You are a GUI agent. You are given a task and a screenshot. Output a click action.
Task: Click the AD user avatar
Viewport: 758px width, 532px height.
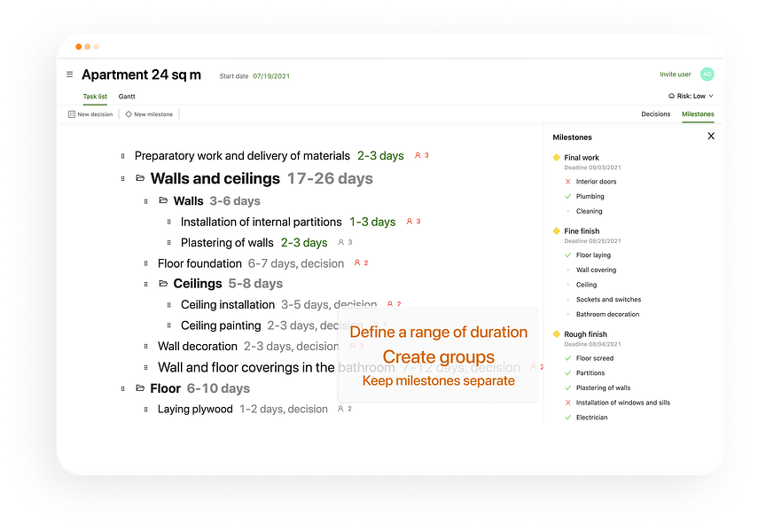(707, 74)
